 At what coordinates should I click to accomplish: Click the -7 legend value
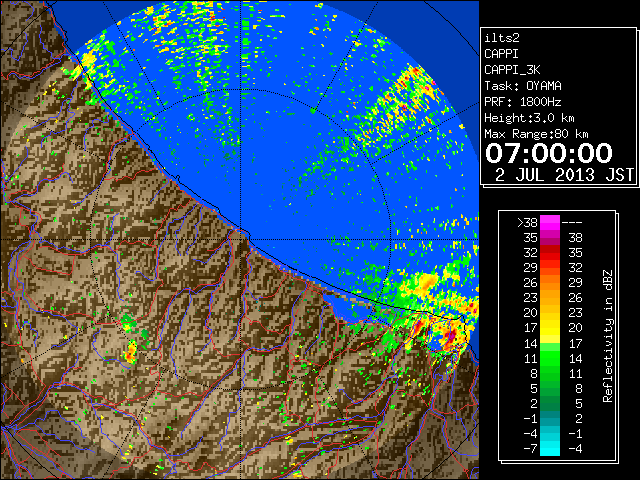click(530, 449)
